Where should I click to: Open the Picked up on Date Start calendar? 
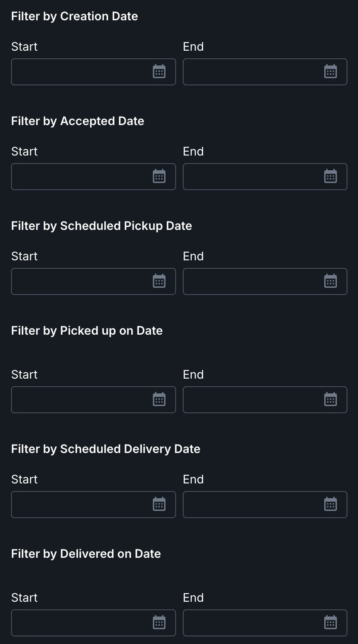(x=159, y=400)
